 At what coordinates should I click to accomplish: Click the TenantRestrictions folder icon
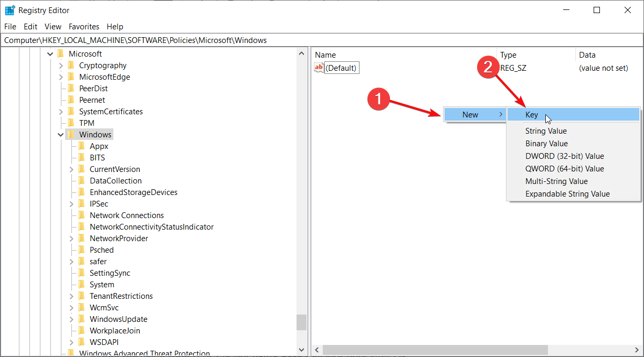pos(81,296)
